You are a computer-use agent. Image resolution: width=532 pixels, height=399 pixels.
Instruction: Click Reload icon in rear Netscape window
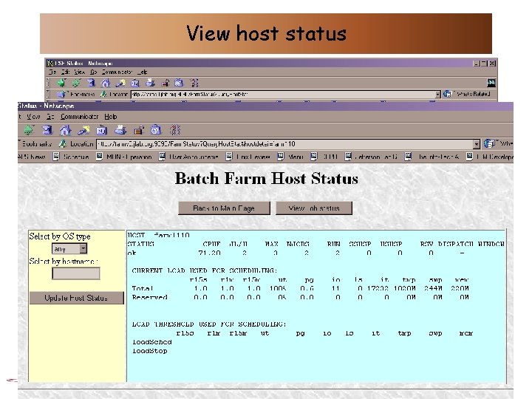[91, 83]
